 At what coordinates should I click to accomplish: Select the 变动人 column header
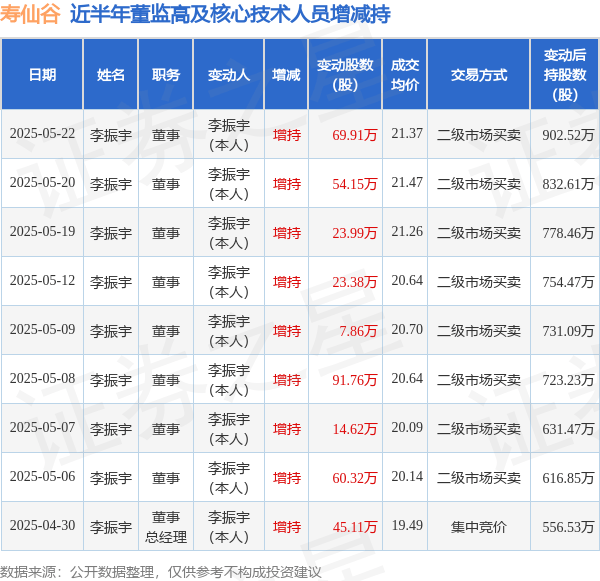(229, 75)
